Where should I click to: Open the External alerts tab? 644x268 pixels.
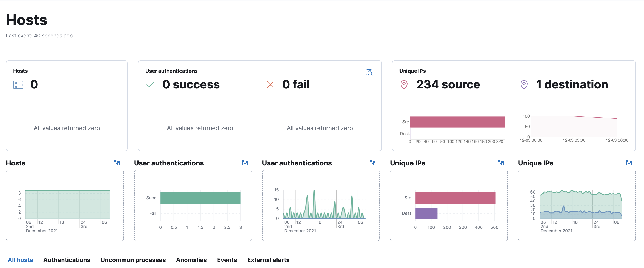pyautogui.click(x=268, y=260)
